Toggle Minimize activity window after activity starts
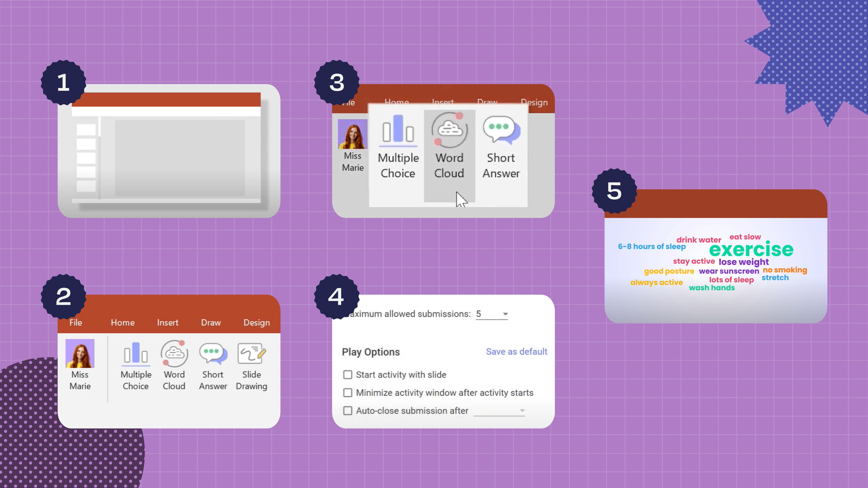The height and width of the screenshot is (488, 868). click(x=348, y=393)
